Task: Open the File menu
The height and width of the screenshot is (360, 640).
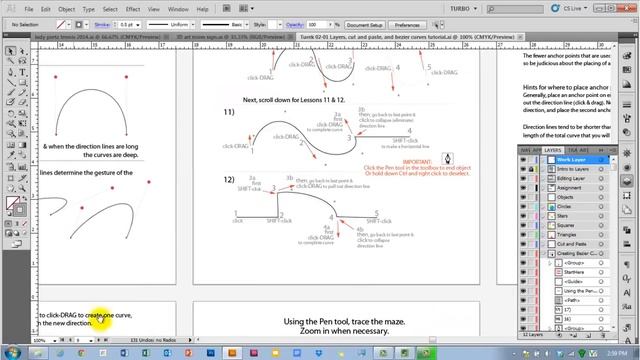Action: coord(29,9)
